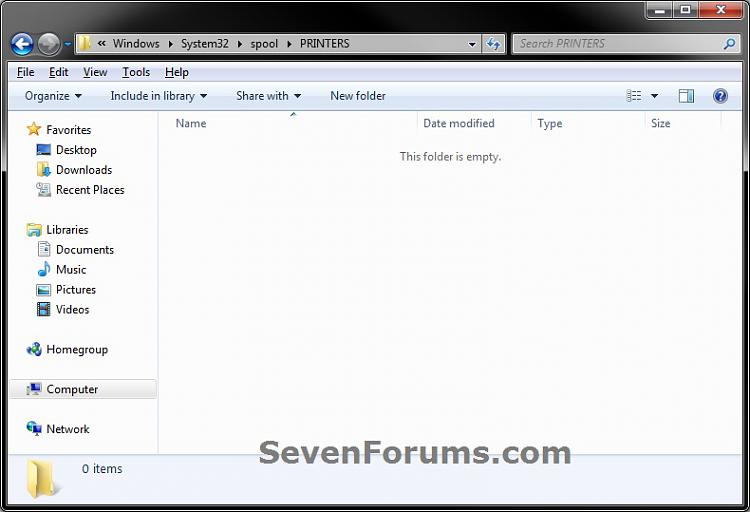Open the address bar history dropdown

[472, 45]
